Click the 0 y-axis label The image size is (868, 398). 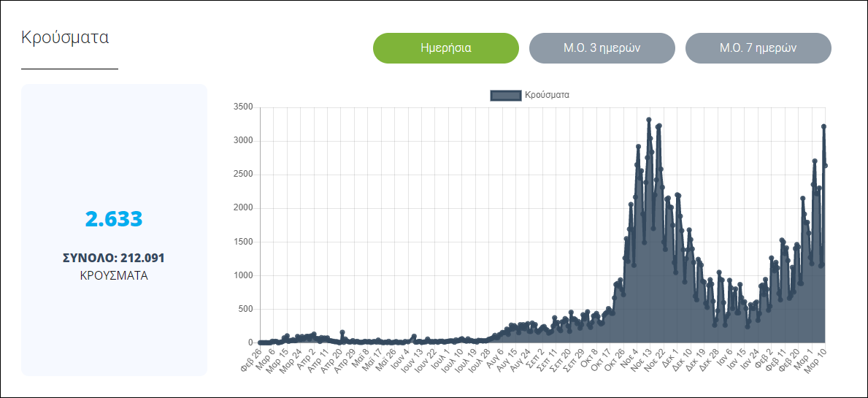[250, 342]
